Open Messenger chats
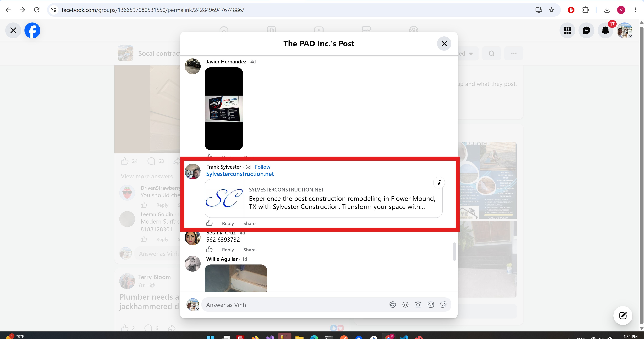The image size is (644, 339). tap(586, 30)
